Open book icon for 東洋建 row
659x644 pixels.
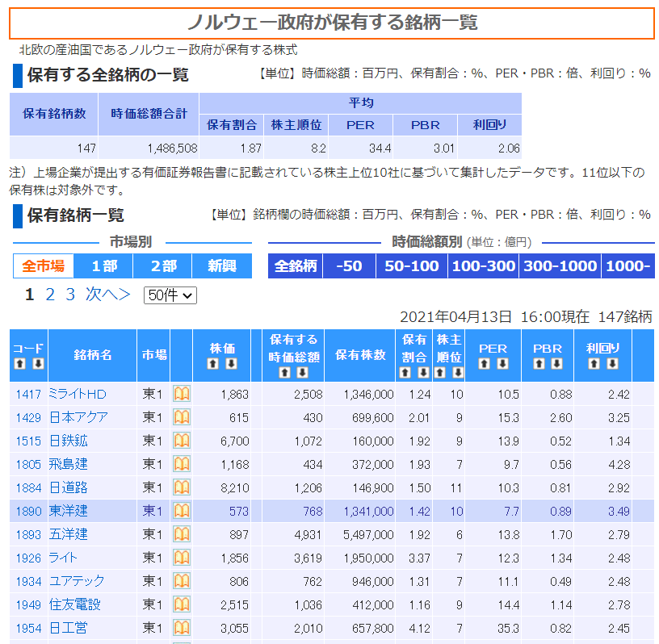pos(182,511)
